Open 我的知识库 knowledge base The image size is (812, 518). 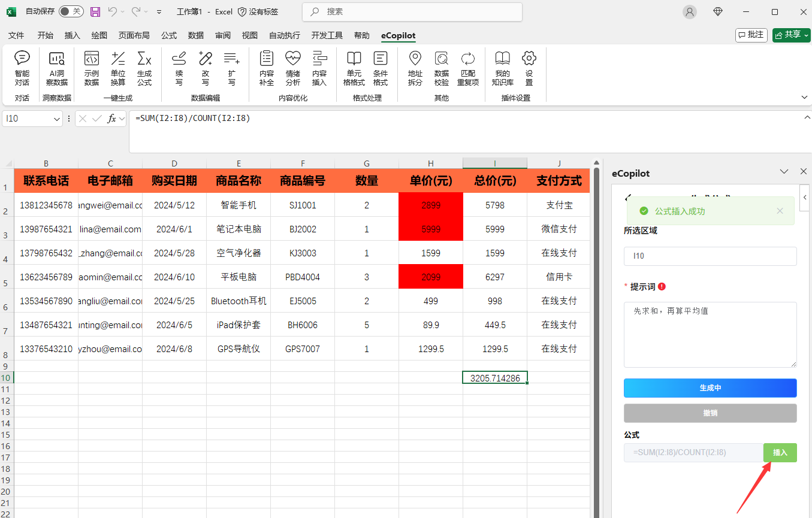[x=502, y=68]
